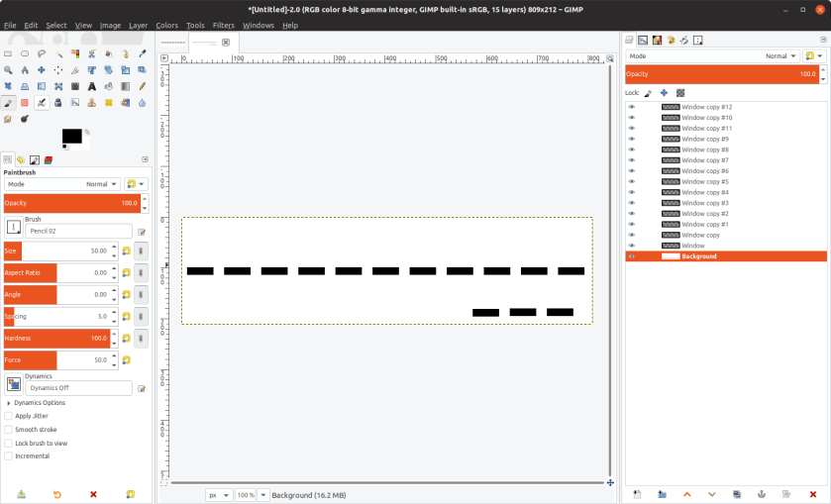Image resolution: width=831 pixels, height=504 pixels.
Task: Open the Colors menu
Action: coord(166,25)
